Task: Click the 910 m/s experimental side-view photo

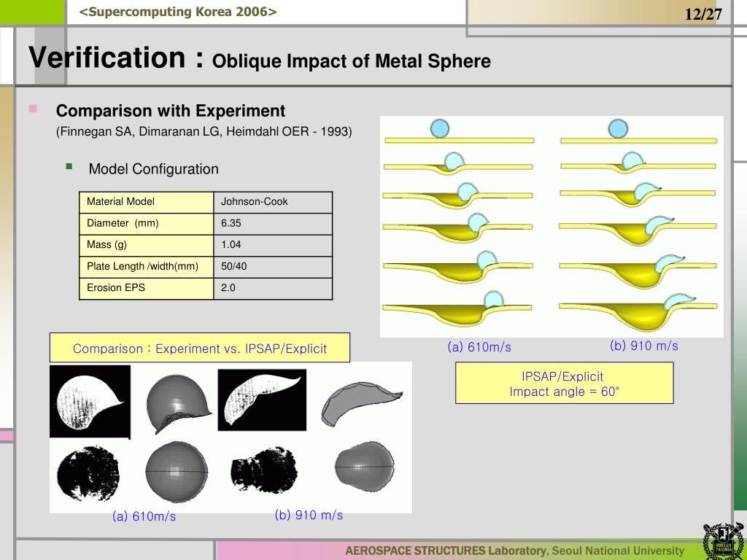Action: (x=262, y=400)
